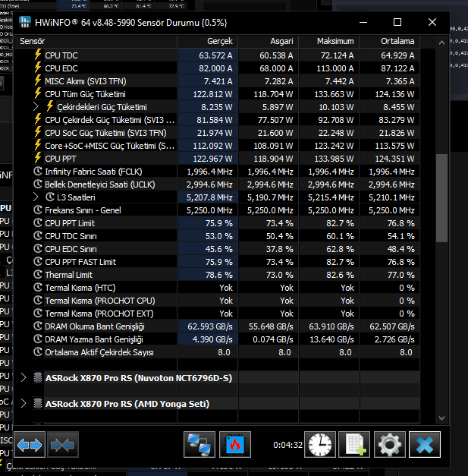
Task: Click the 63.572 A current value of CPU TDC
Action: point(215,55)
